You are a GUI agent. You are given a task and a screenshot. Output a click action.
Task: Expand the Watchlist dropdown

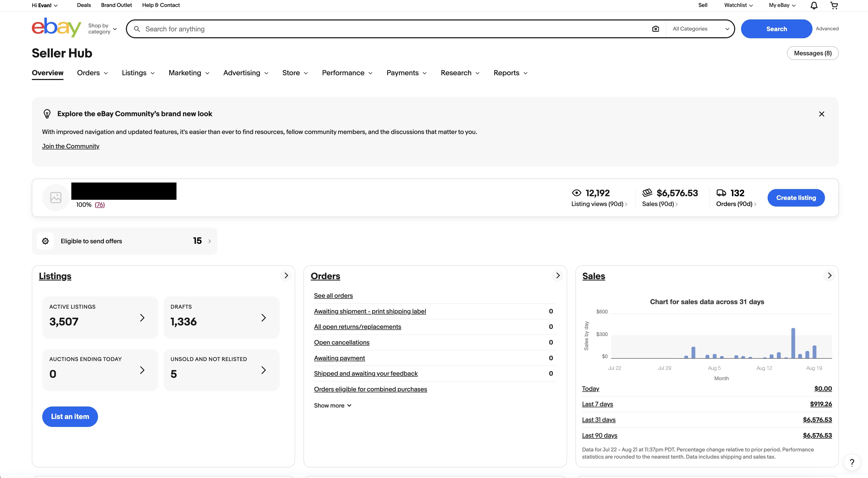pyautogui.click(x=738, y=5)
